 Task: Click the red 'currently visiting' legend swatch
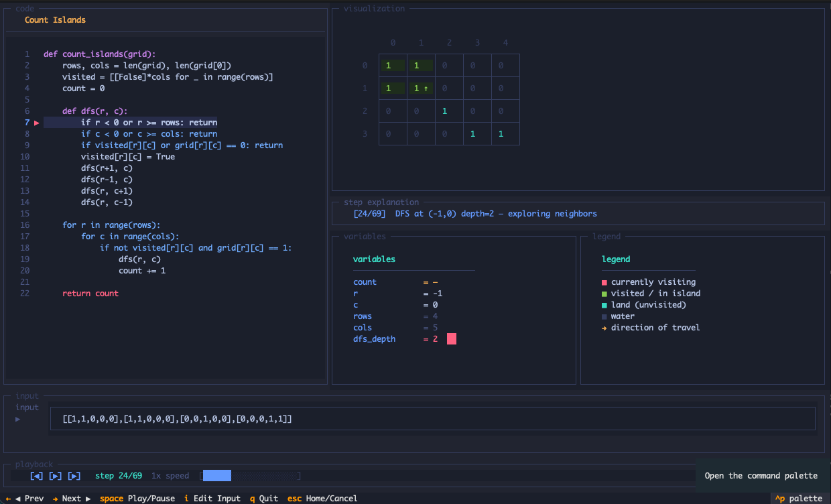[604, 282]
